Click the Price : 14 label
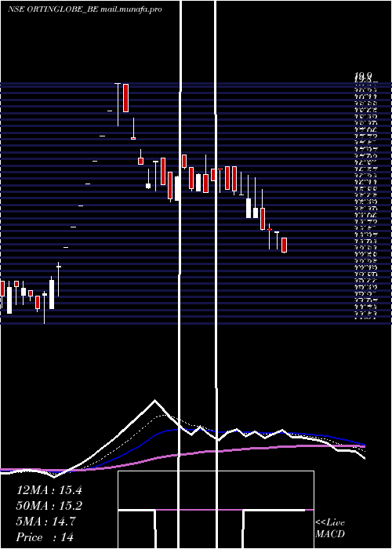The height and width of the screenshot is (549, 392). pos(45,537)
